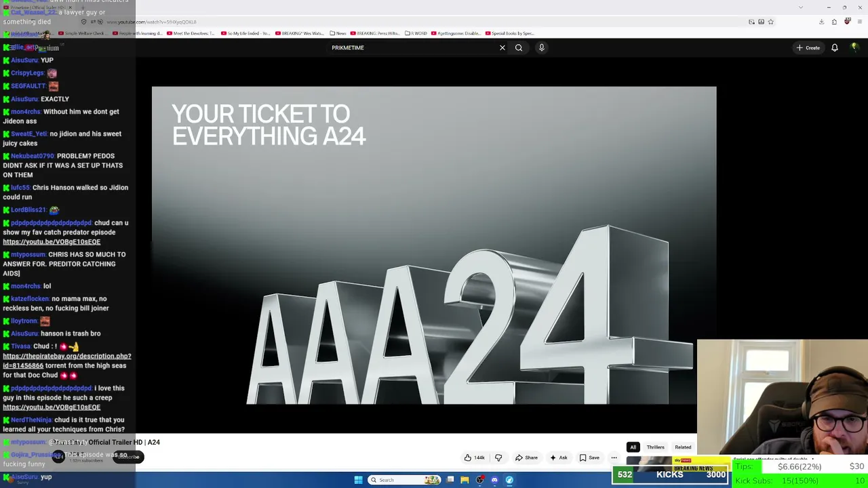Open Task View on the taskbar

click(450, 480)
